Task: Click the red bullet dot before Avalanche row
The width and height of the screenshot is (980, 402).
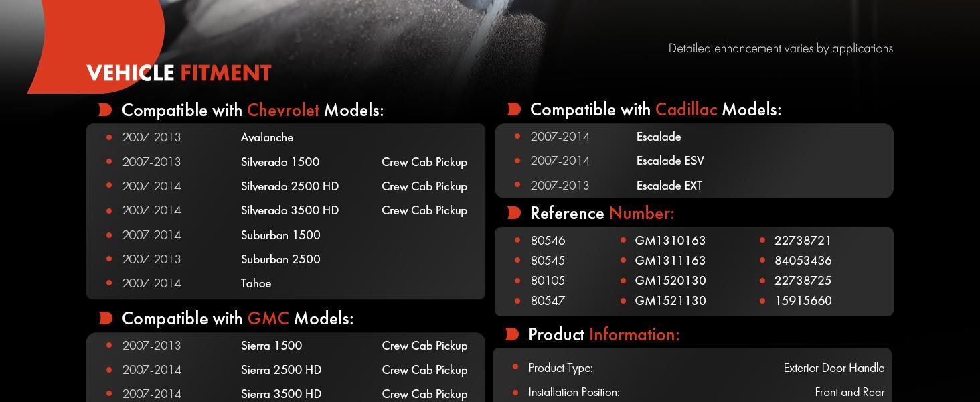Action: pos(109,137)
